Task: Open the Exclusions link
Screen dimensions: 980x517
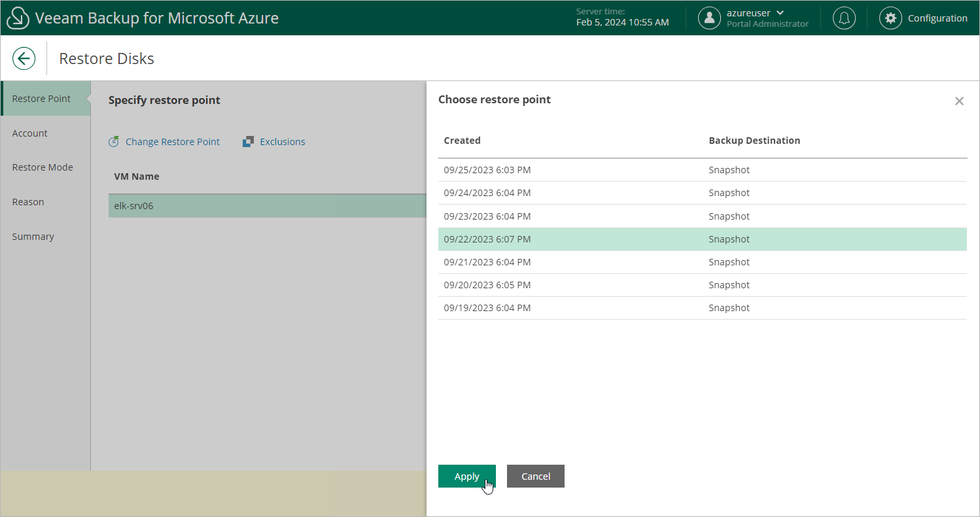Action: [x=283, y=142]
